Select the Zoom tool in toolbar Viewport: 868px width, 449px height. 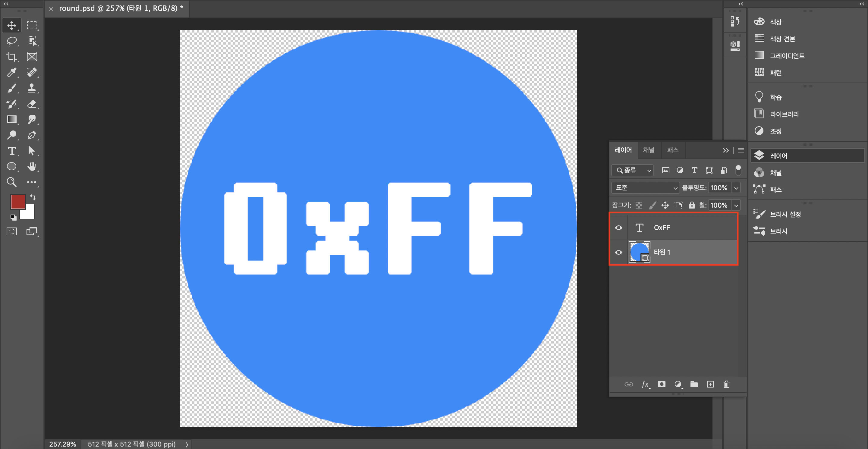(x=12, y=182)
